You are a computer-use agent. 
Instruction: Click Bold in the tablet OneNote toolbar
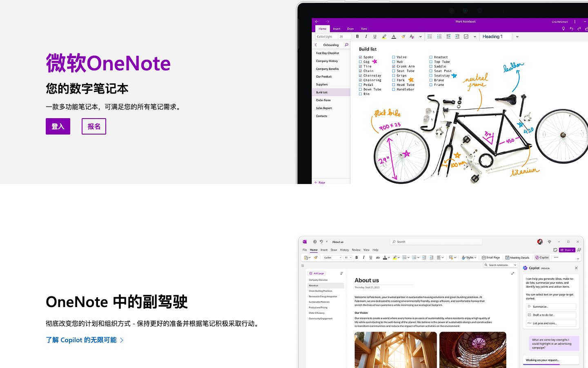[x=357, y=36]
